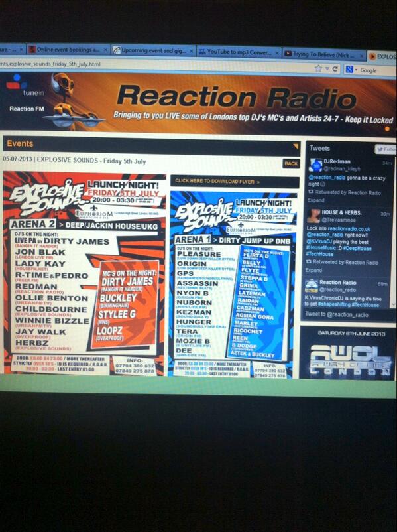Image resolution: width=397 pixels, height=532 pixels.
Task: Click the Events section heading
Action: [20, 143]
